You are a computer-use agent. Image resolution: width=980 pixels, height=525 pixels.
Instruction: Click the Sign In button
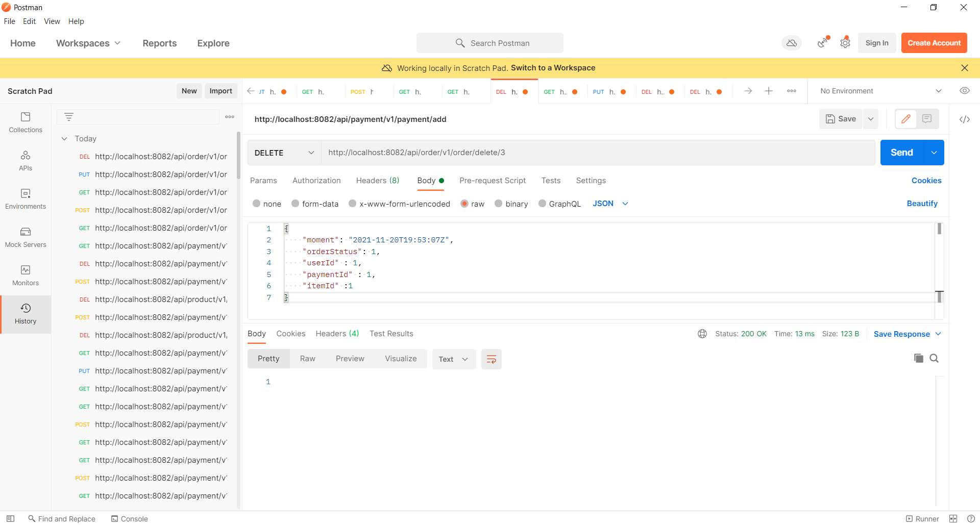[877, 43]
